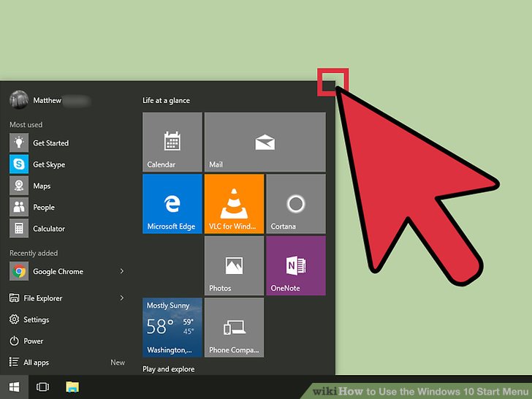Click the 58° temperature reading
The image size is (532, 399).
click(160, 327)
